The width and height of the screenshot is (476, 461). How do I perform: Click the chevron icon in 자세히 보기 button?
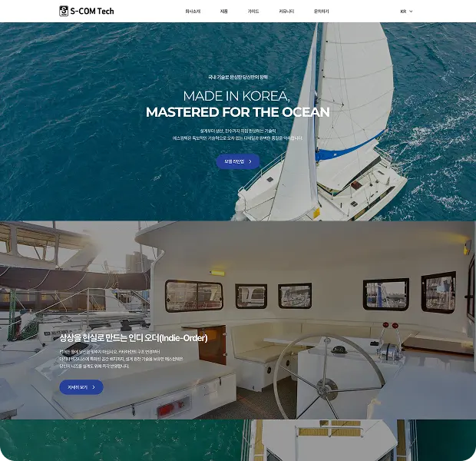coord(94,387)
